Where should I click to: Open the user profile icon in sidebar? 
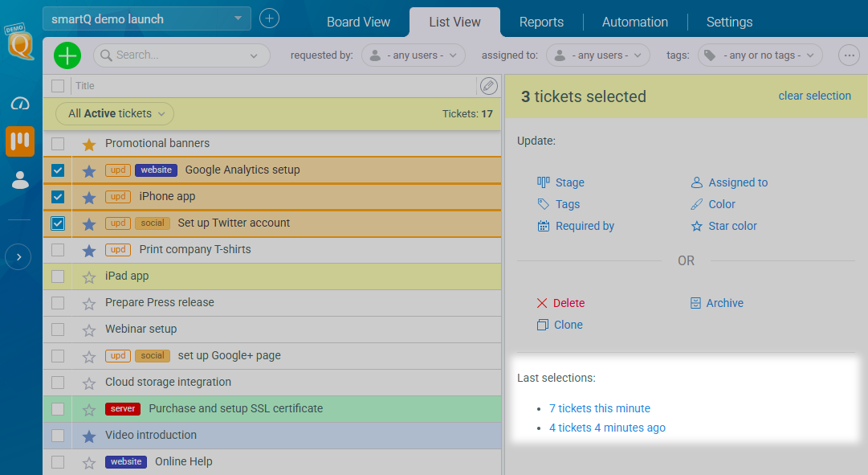[x=20, y=180]
